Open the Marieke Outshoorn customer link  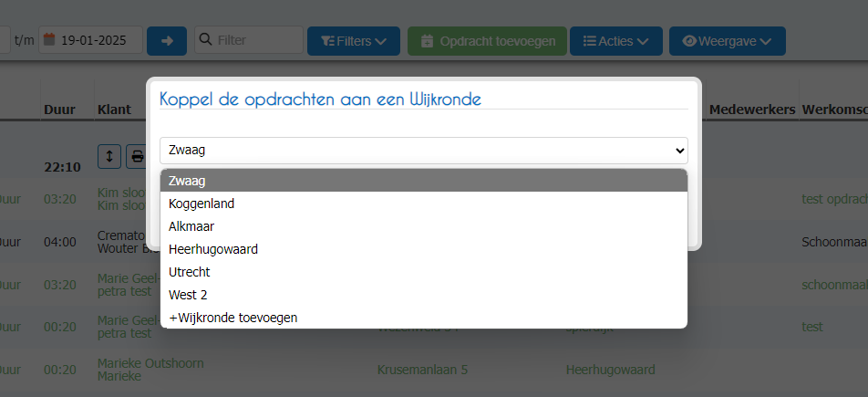pos(150,363)
